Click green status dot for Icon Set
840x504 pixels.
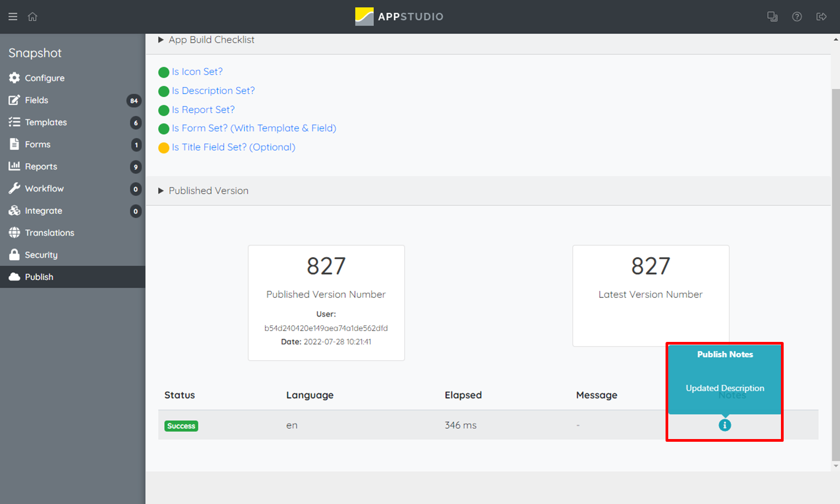point(164,72)
